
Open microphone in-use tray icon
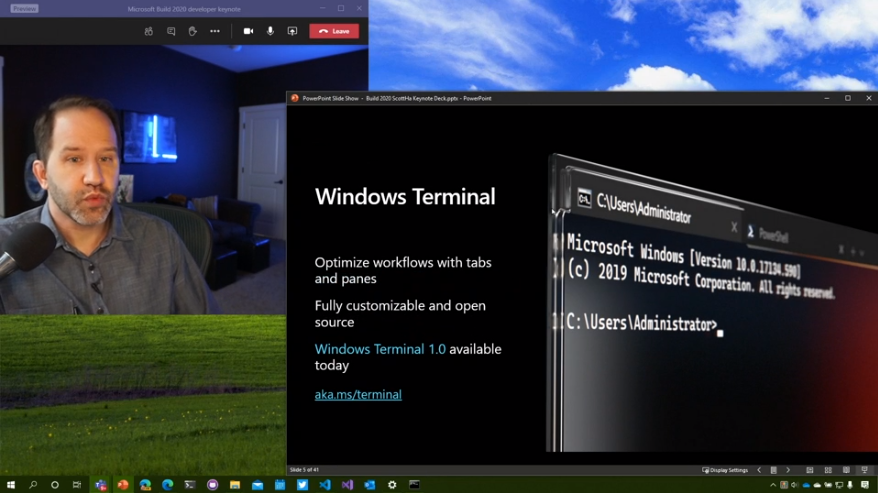pos(850,485)
